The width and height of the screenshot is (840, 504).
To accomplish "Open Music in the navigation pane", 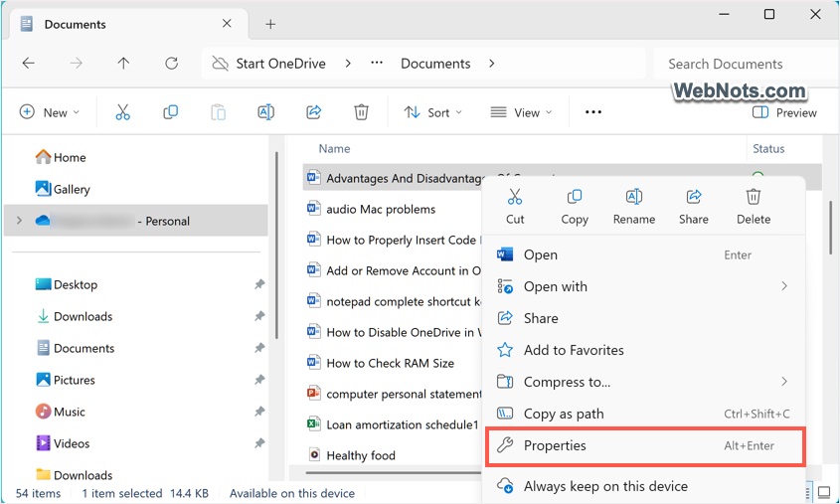I will click(x=61, y=412).
